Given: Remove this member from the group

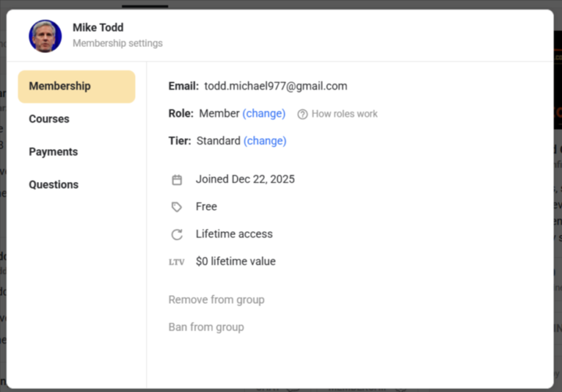Looking at the screenshot, I should [x=216, y=300].
